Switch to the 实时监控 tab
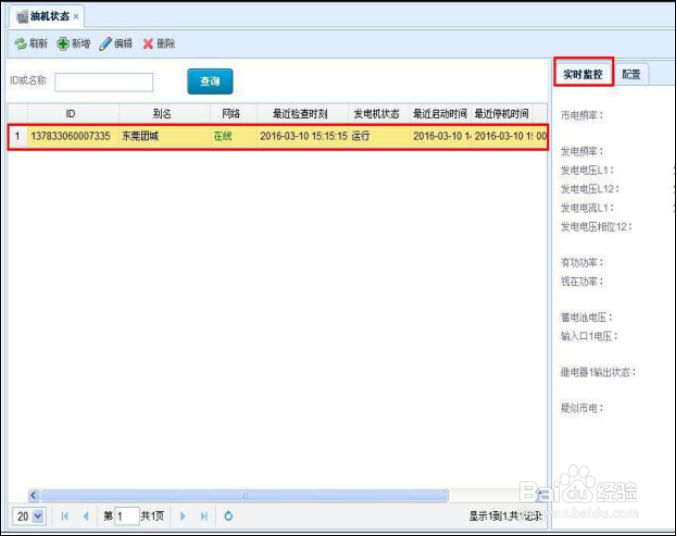The width and height of the screenshot is (677, 537). (x=583, y=74)
